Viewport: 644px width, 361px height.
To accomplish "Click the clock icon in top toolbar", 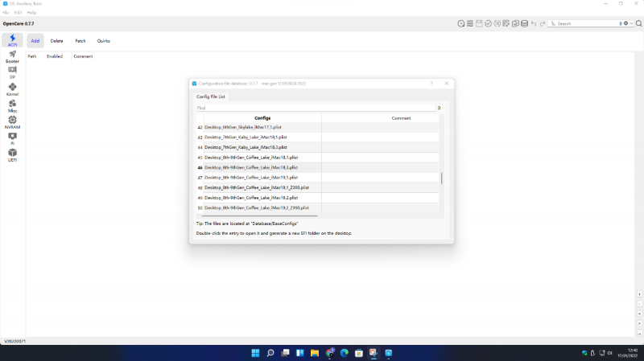I will click(x=460, y=24).
